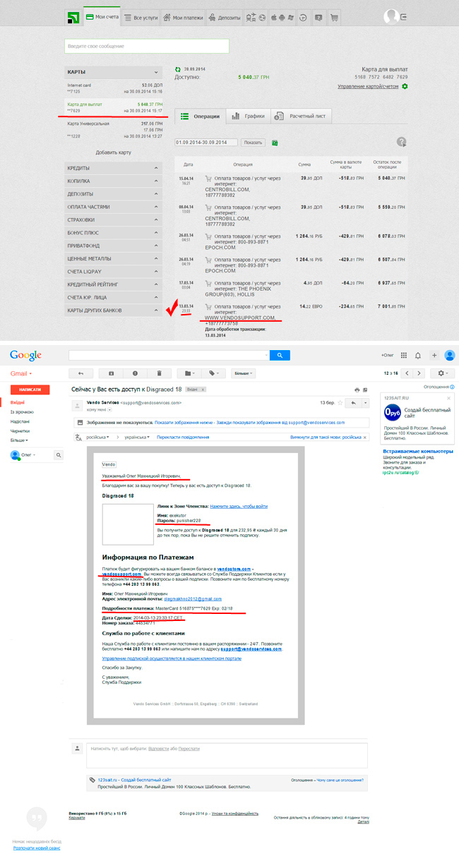This screenshot has width=459, height=868.
Task: Click the Показать button
Action: 253,142
